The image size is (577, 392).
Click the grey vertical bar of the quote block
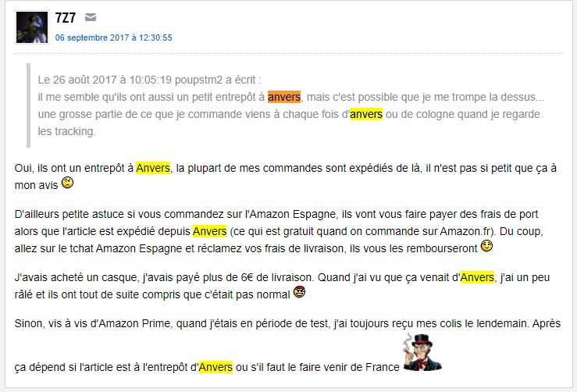point(28,105)
